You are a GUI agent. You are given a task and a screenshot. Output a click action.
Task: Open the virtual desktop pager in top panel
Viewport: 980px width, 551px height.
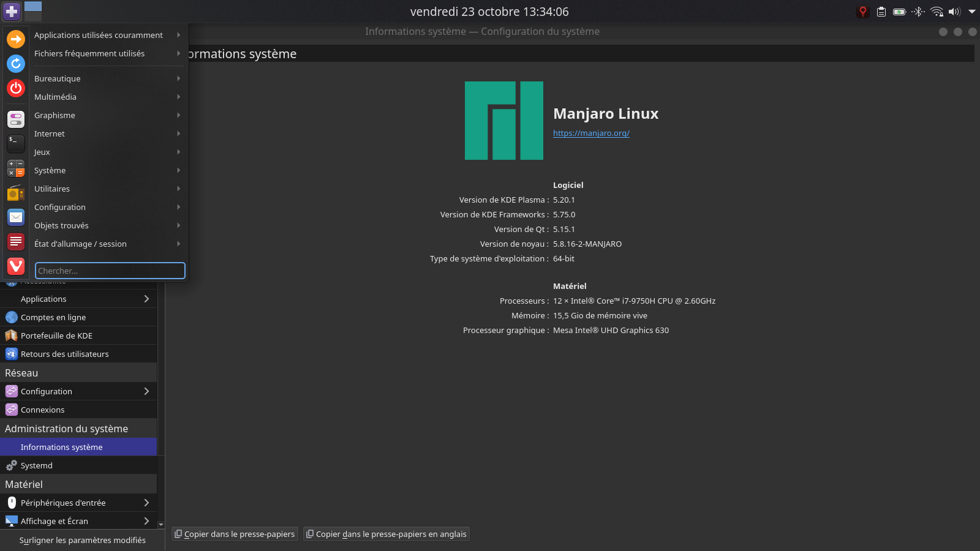coord(33,11)
